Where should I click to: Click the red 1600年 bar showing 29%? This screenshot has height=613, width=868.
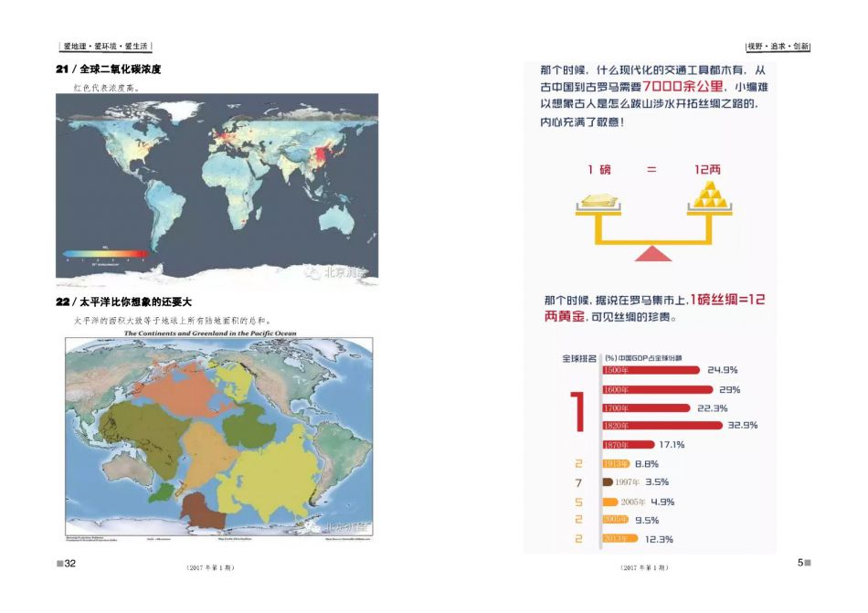click(x=656, y=389)
